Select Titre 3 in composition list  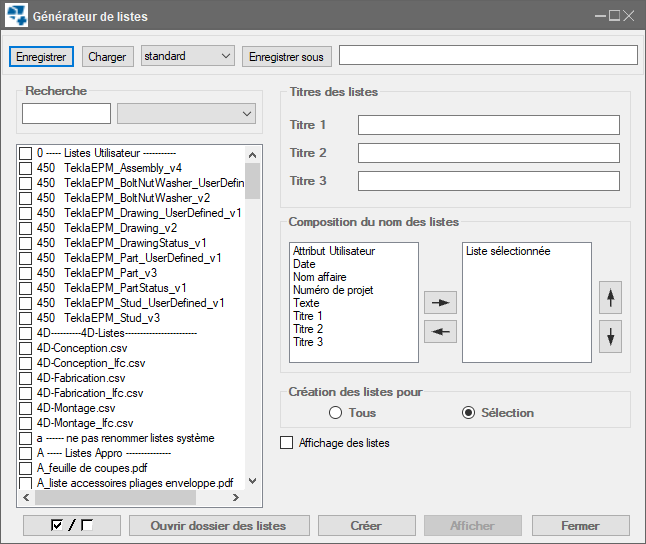(x=308, y=342)
